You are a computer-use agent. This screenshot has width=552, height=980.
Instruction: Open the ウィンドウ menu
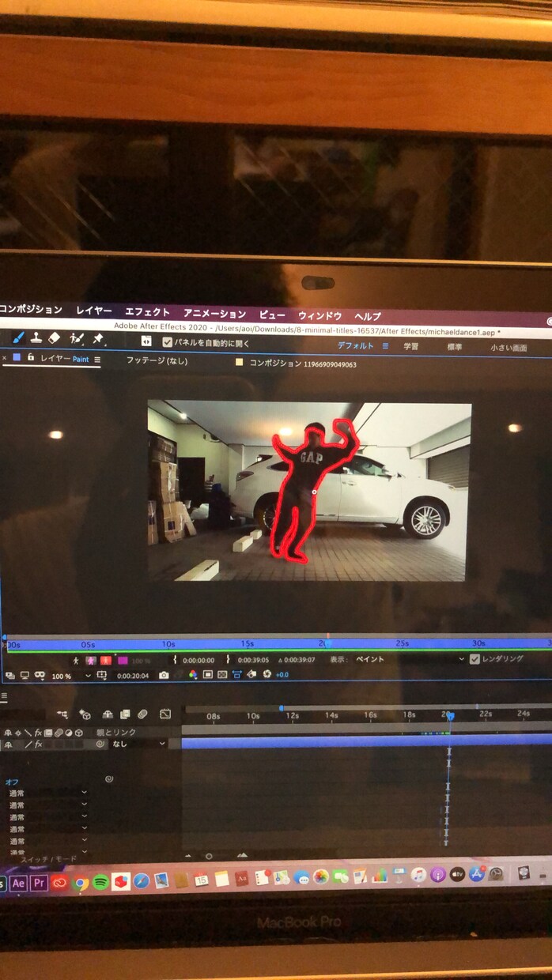(319, 315)
